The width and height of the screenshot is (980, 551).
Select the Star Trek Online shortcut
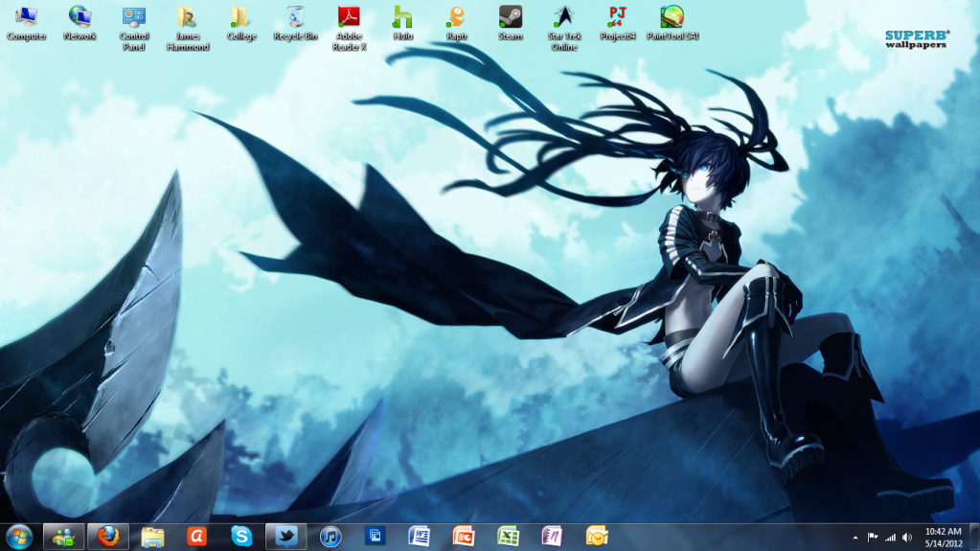(563, 29)
